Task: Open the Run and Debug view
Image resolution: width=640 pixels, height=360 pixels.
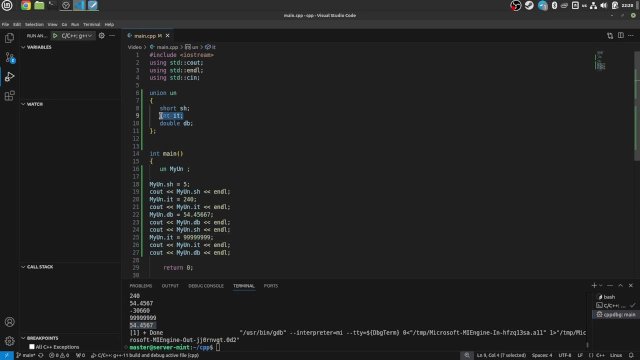Action: pos(9,77)
